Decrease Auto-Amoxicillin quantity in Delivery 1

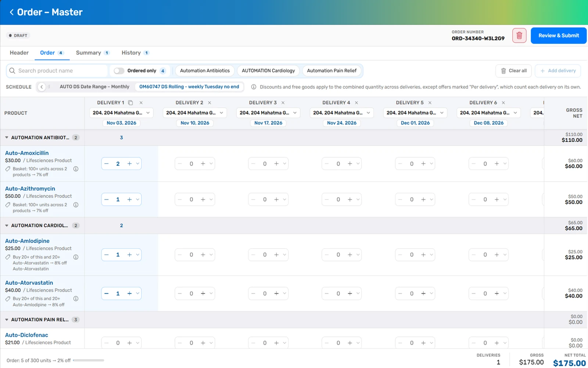coord(107,164)
